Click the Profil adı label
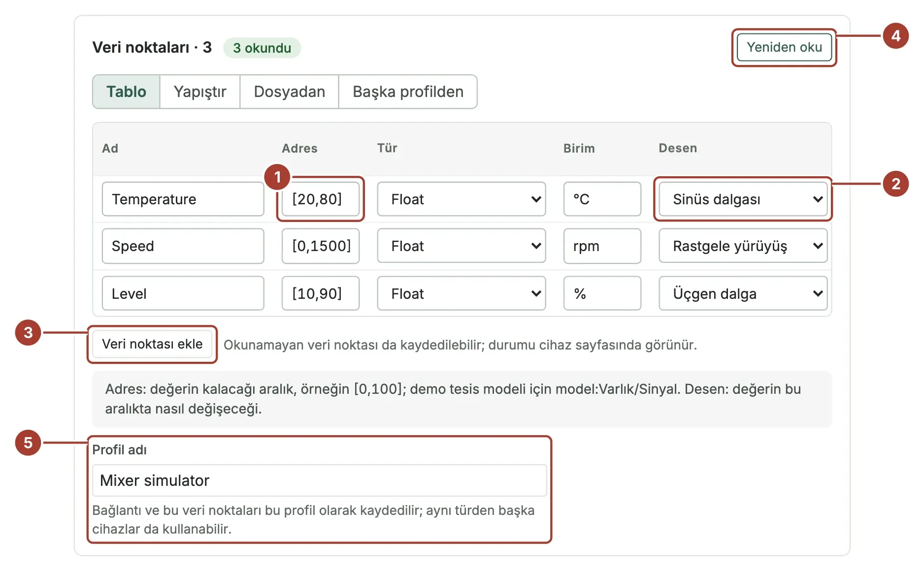Viewport: 924px width, 572px height. (120, 449)
